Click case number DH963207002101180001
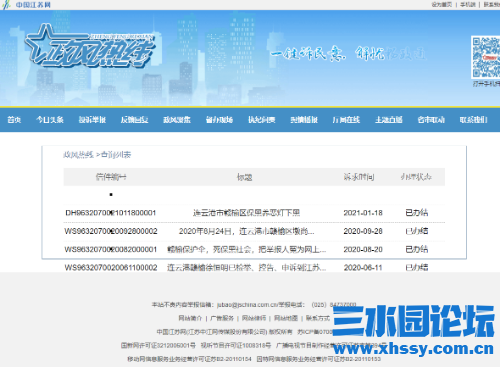Viewport: 500px width, 367px height. pos(111,213)
